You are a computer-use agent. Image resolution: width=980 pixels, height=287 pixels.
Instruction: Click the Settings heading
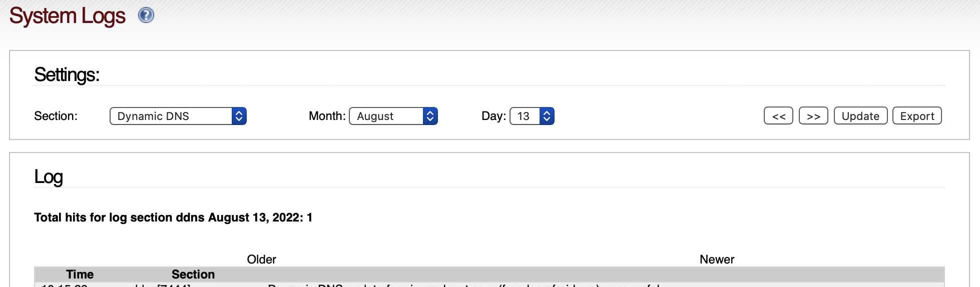click(67, 75)
